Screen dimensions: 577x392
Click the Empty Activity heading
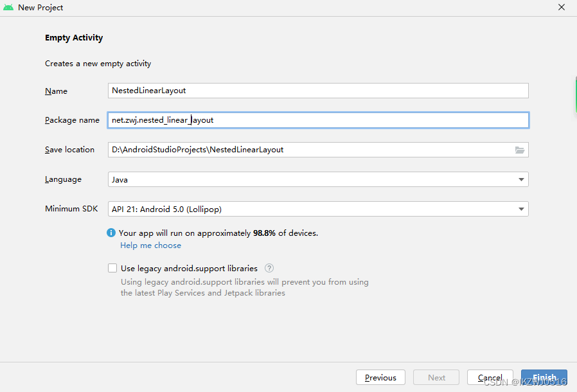(x=74, y=38)
